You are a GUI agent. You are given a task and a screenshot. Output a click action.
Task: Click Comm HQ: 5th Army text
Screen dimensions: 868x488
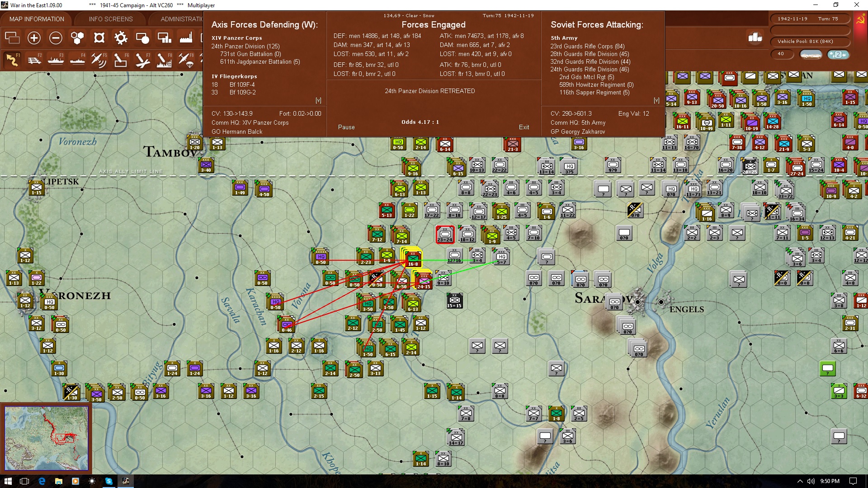[x=578, y=123]
